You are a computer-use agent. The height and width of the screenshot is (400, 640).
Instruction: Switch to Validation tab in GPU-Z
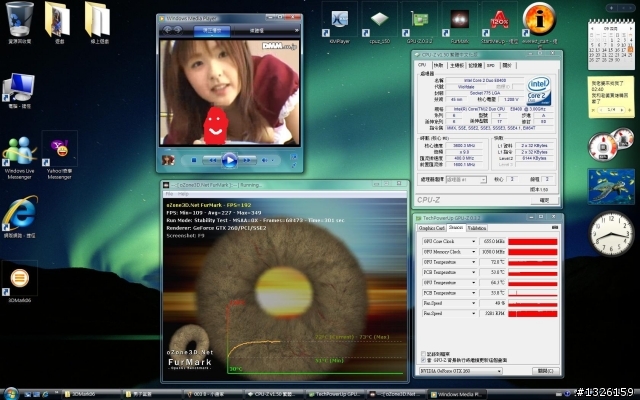[x=477, y=228]
